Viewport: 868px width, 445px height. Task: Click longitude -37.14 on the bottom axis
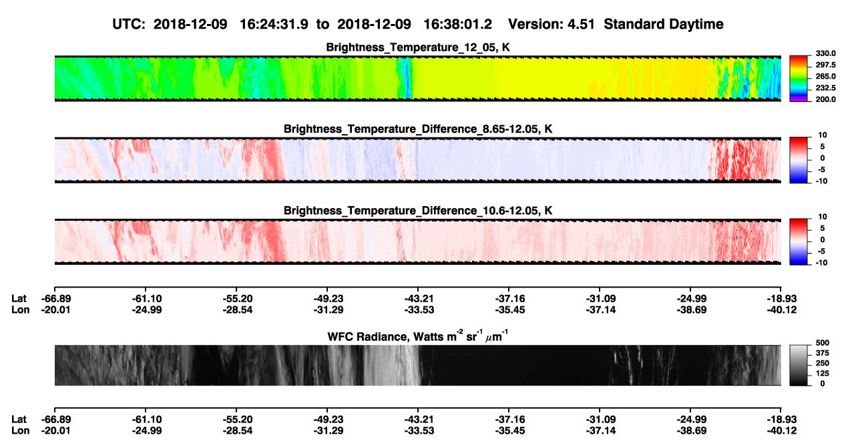(x=600, y=430)
